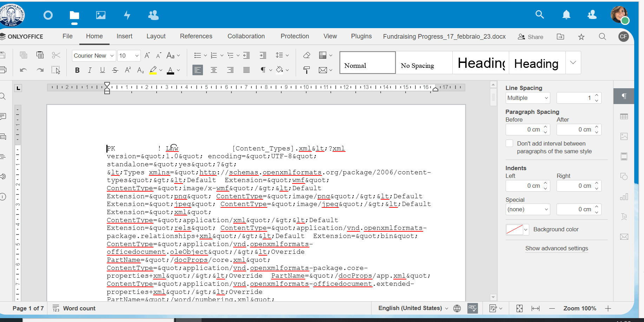Toggle bold formatting

click(x=77, y=70)
